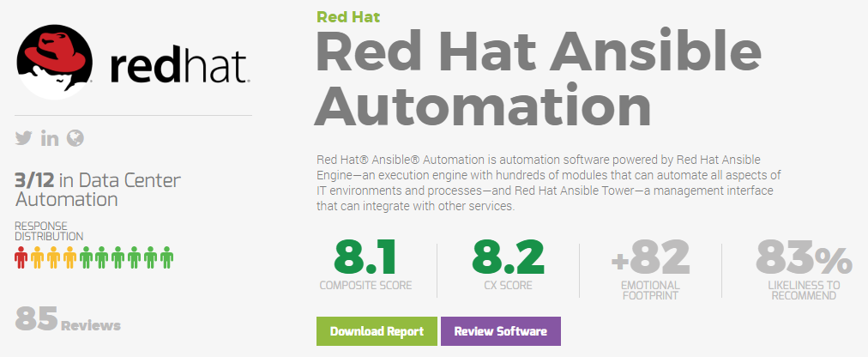Screen dimensions: 868x357
Task: Open the LinkedIn icon link
Action: 50,138
